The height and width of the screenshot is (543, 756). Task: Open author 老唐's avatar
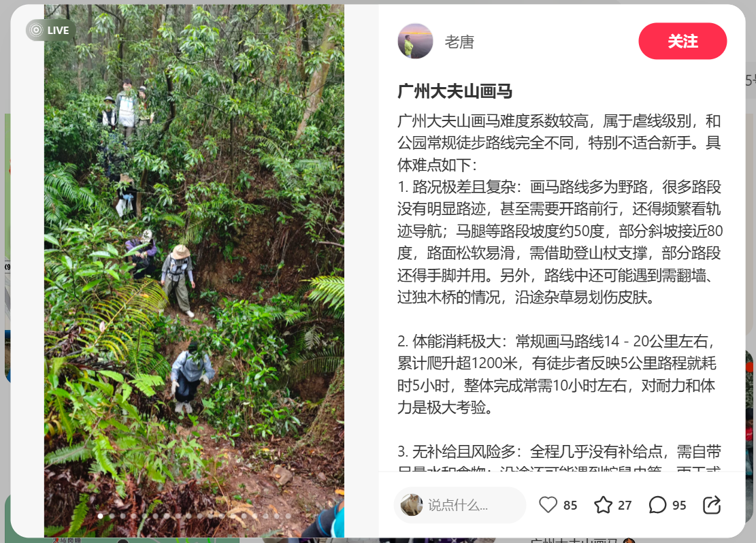415,42
